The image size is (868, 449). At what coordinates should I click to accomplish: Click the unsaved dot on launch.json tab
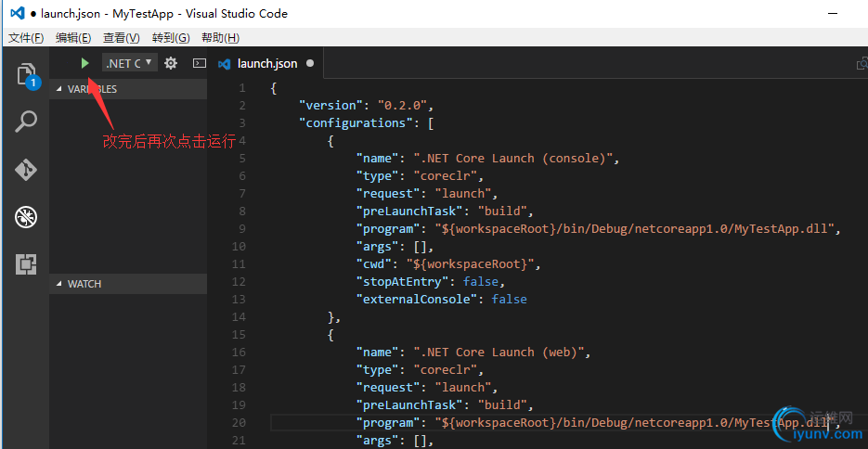point(310,64)
